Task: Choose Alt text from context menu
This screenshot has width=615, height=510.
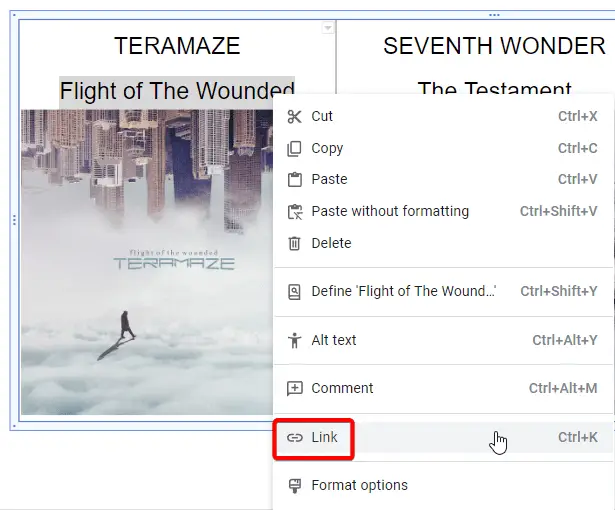Action: click(x=443, y=340)
